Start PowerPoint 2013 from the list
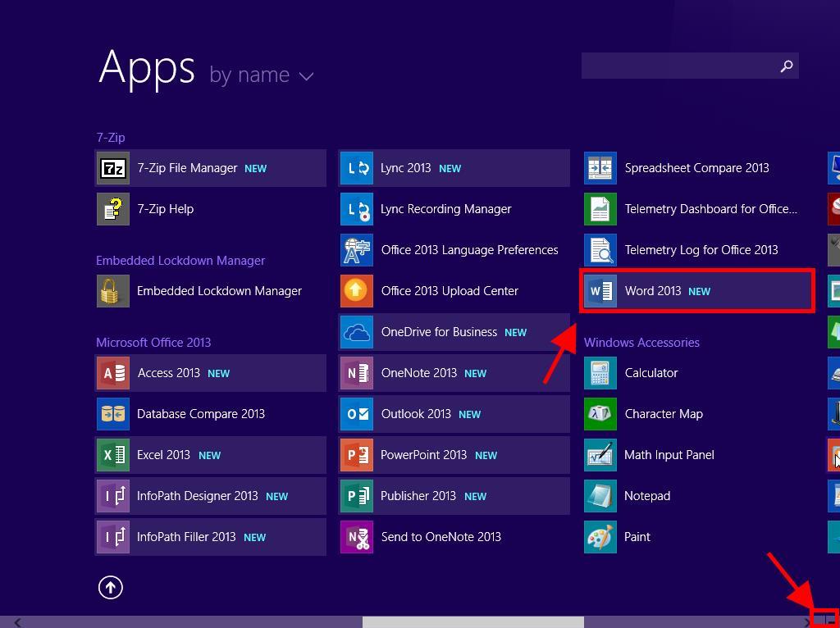The image size is (840, 628). click(x=357, y=455)
